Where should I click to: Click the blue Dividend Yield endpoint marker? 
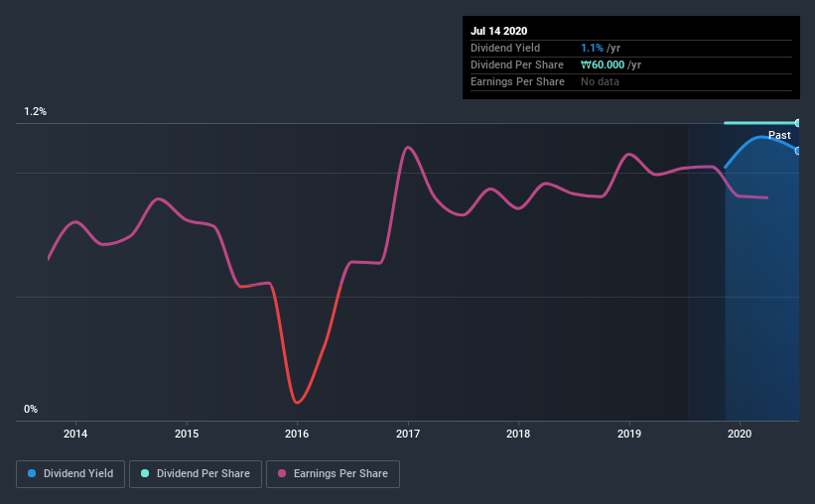coord(797,151)
